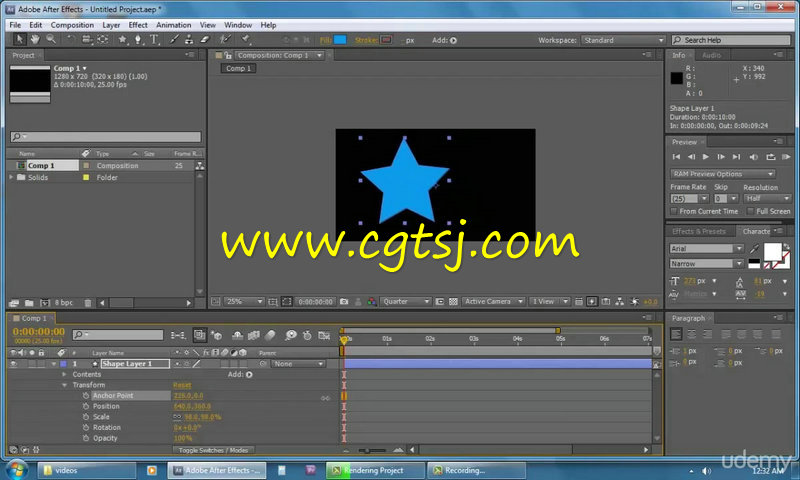Viewport: 800px width, 480px height.
Task: Click new folder icon in Project panel
Action: 29,302
